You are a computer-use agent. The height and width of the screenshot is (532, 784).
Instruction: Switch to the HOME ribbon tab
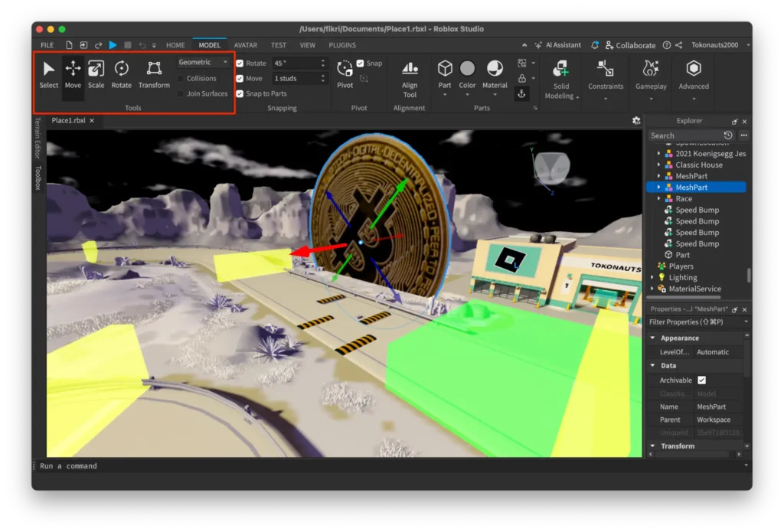tap(175, 45)
